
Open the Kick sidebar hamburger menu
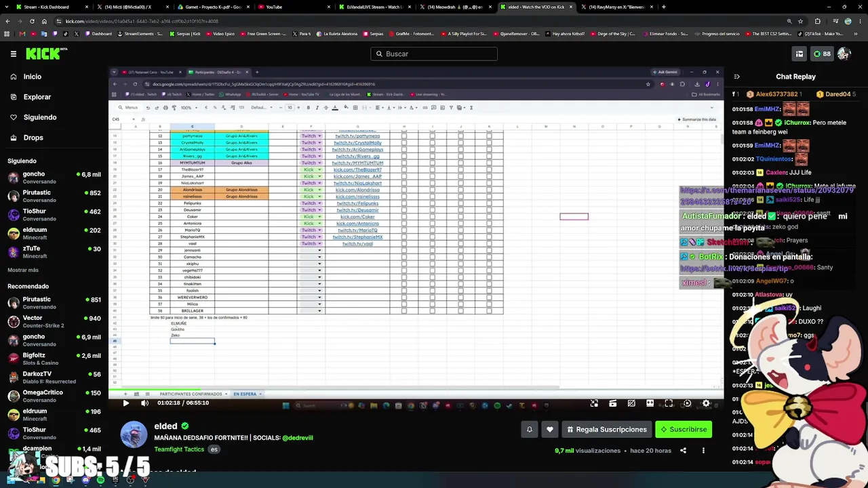pos(14,54)
